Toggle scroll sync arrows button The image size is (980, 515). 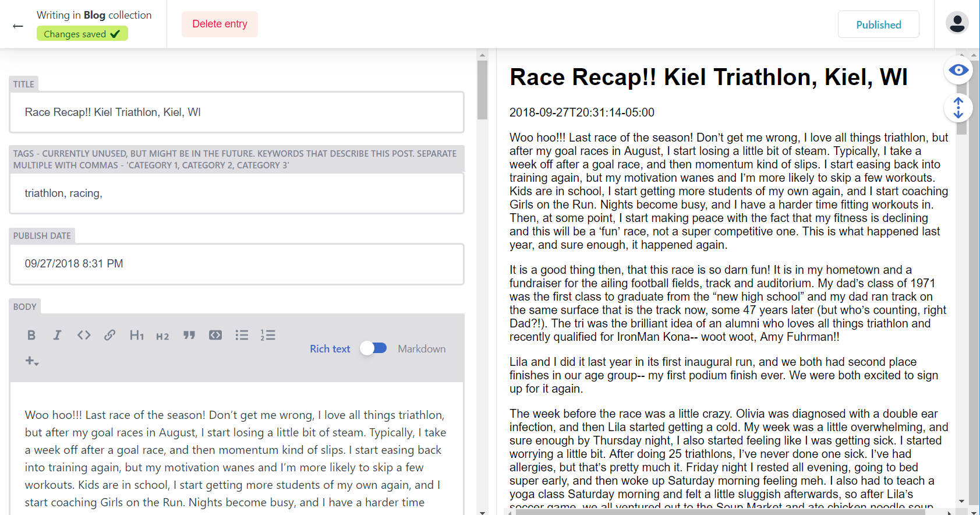tap(958, 108)
